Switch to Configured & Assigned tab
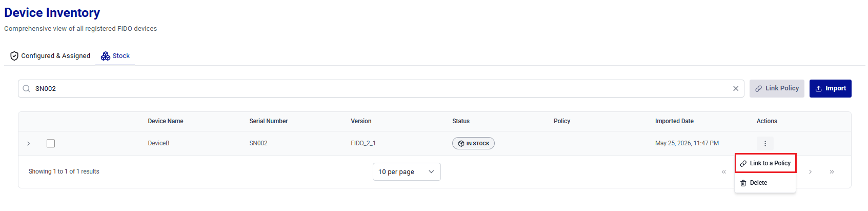Image resolution: width=868 pixels, height=211 pixels. (x=50, y=56)
